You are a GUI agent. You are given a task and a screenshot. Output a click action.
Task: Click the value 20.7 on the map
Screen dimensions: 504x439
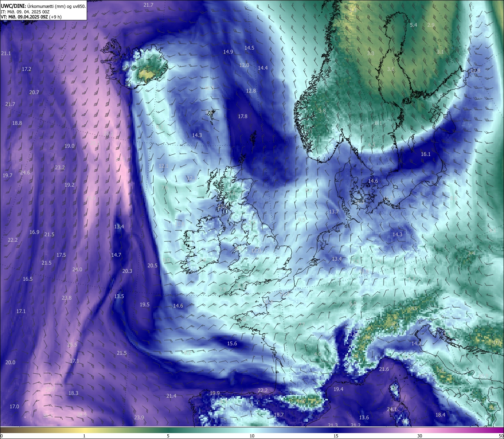(x=34, y=92)
